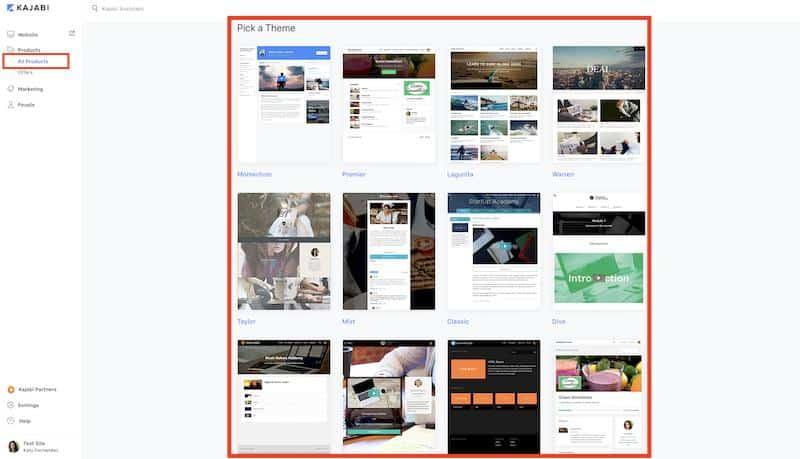Click the People person icon

tap(11, 105)
